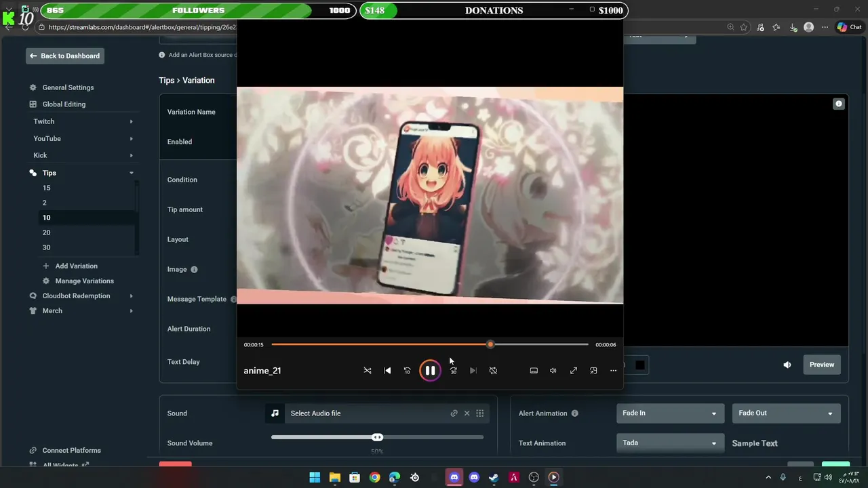This screenshot has width=868, height=488.
Task: Toggle repeat mode in media player
Action: (x=493, y=371)
